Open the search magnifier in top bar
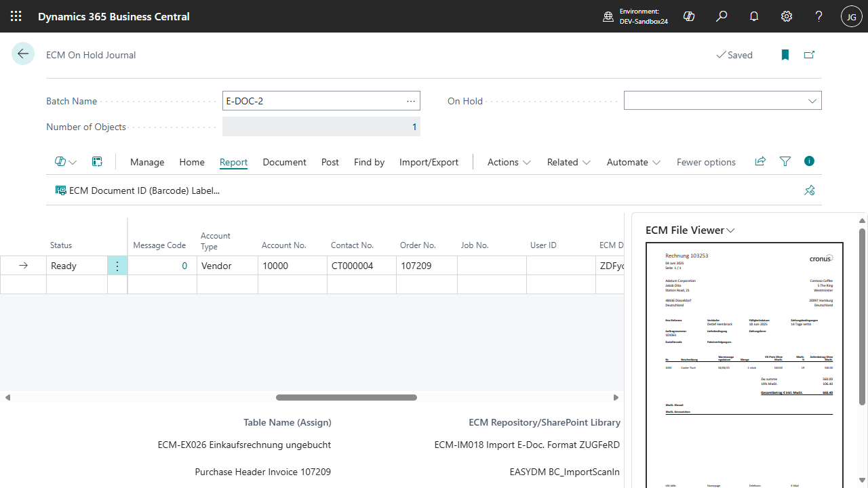This screenshot has height=488, width=868. (722, 16)
